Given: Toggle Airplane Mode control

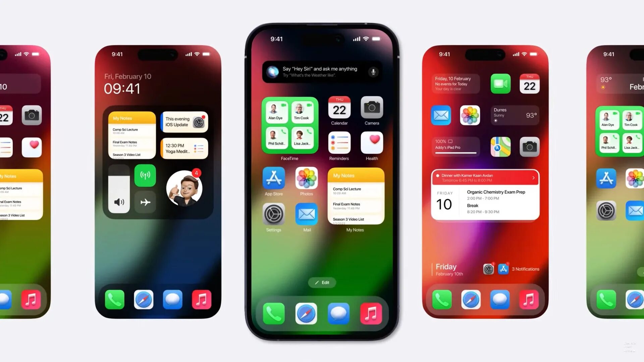Looking at the screenshot, I should pyautogui.click(x=145, y=202).
